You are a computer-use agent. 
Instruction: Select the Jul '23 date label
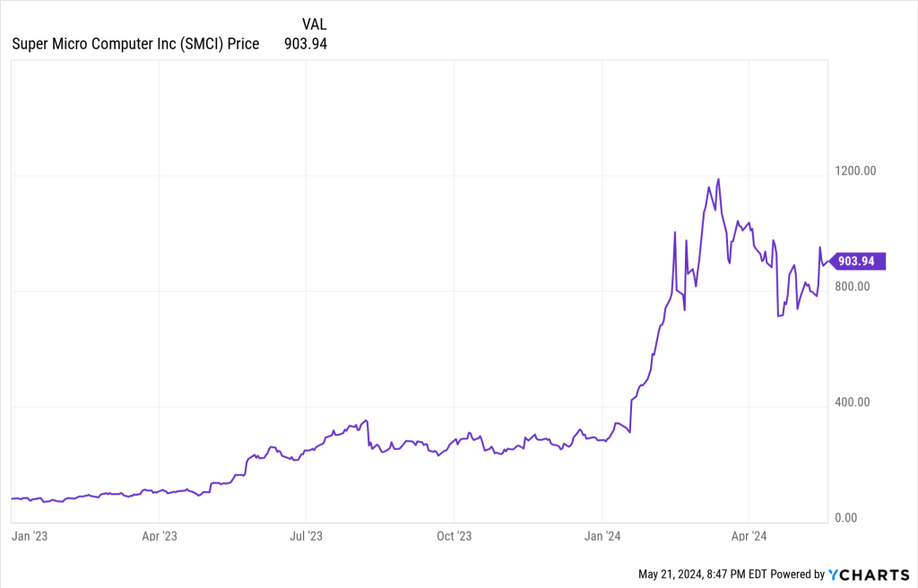(x=306, y=536)
